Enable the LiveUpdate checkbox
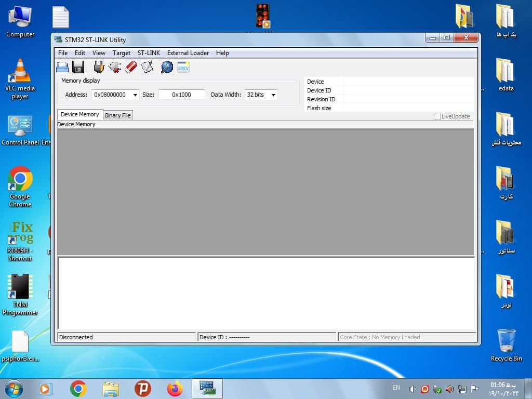The width and height of the screenshot is (532, 399). pos(437,116)
